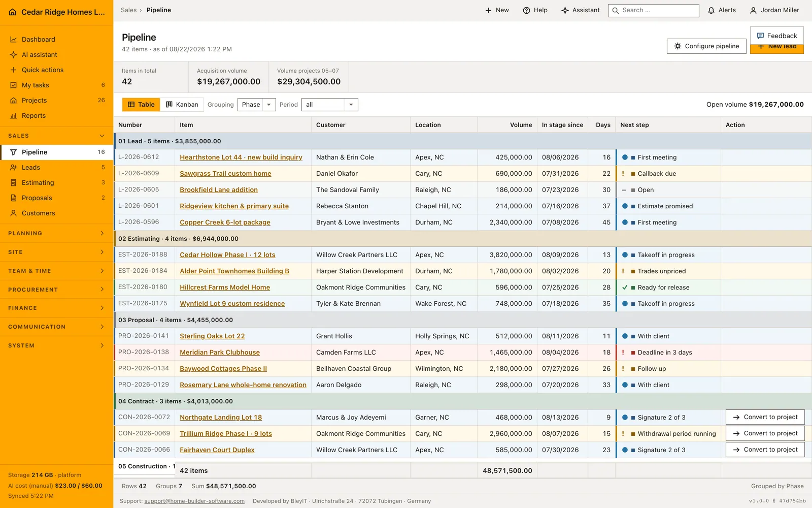Click the Kanban board icon
Viewport: 812px width, 508px height.
[x=170, y=105]
